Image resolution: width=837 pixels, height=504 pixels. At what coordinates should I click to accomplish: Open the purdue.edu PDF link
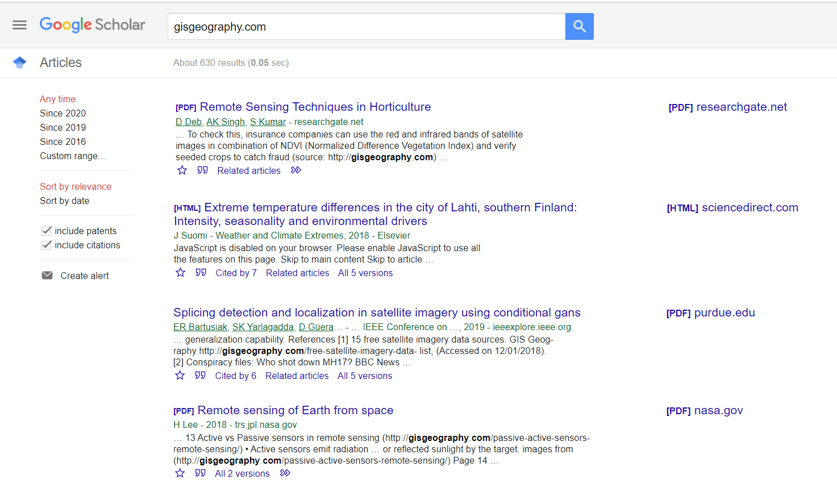(x=711, y=313)
